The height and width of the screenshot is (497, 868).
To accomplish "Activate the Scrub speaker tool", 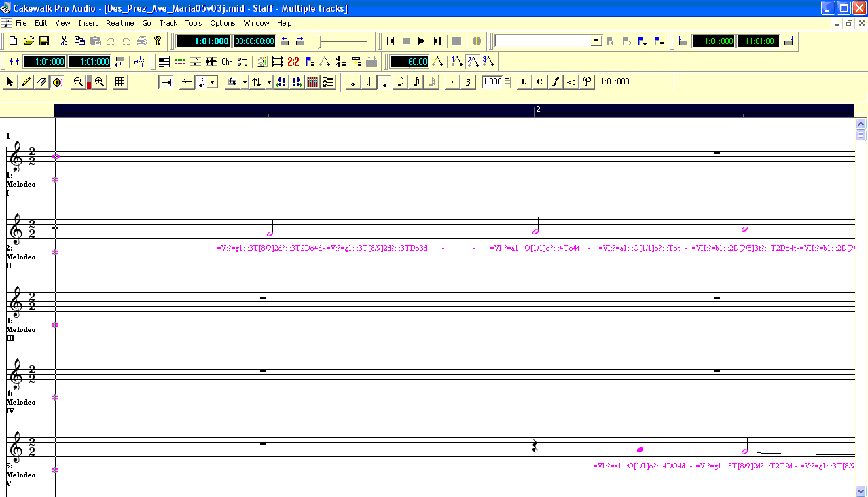I will click(57, 82).
